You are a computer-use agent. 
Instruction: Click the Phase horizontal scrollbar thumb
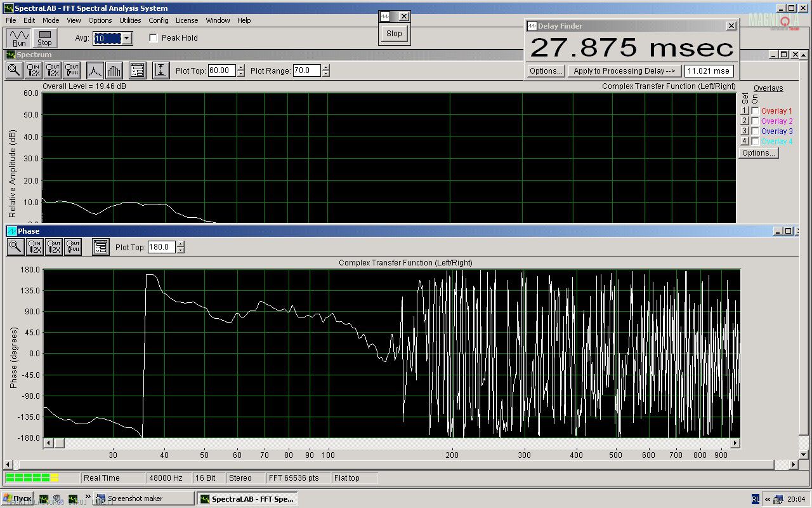59,443
